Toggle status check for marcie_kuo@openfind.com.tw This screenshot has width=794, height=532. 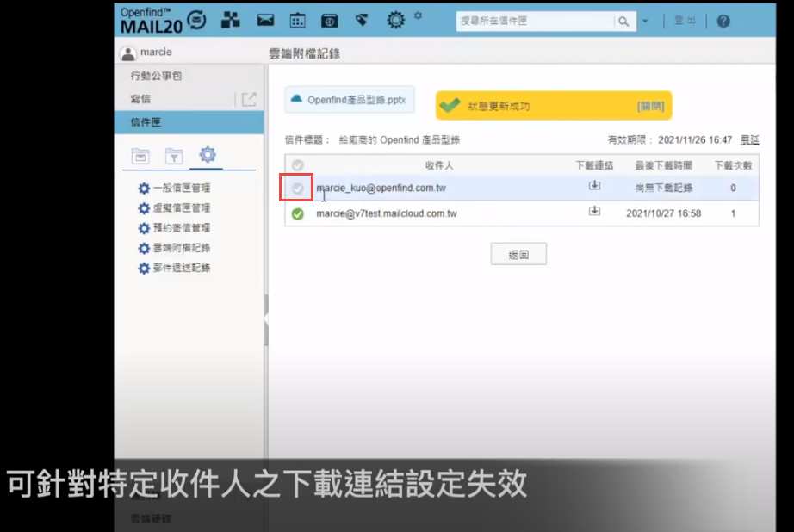[298, 189]
